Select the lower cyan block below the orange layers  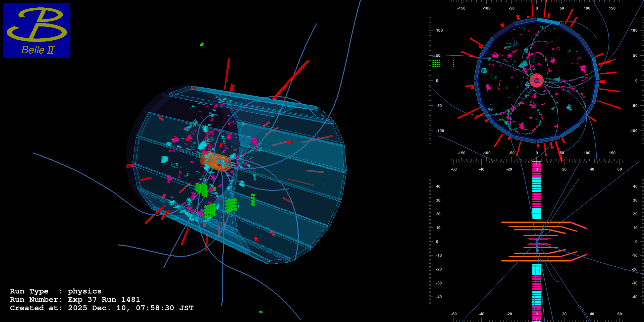click(537, 270)
